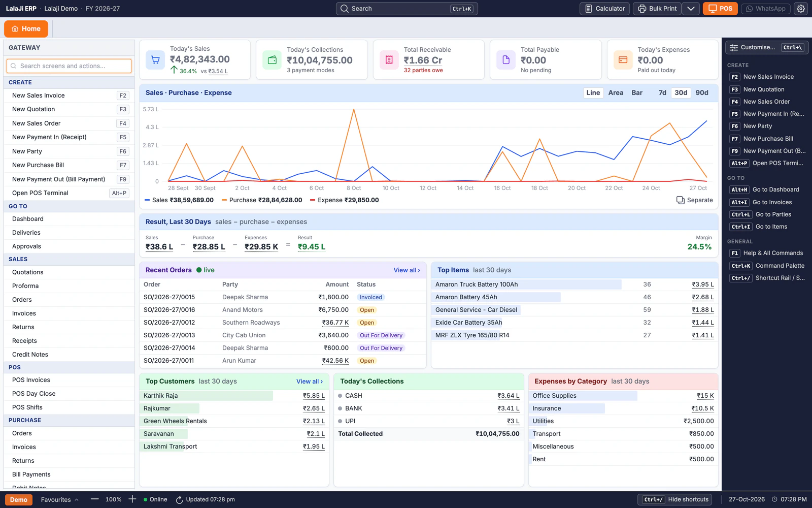This screenshot has height=508, width=812.
Task: Click the Today's Sales cart icon
Action: [x=155, y=60]
